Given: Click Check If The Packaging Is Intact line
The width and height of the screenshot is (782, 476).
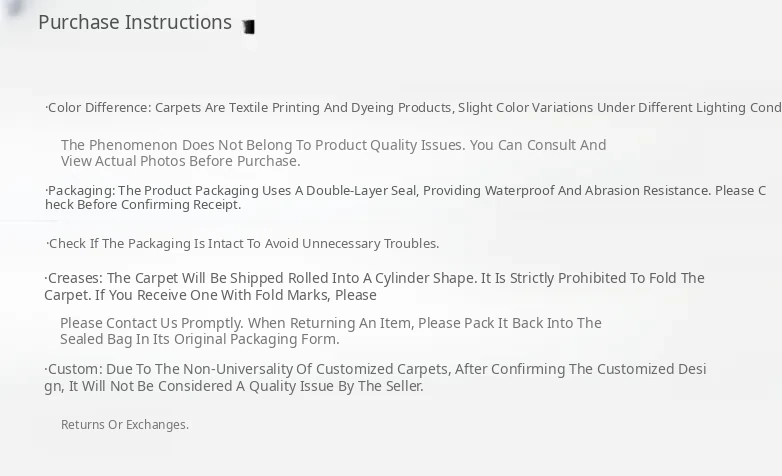Looking at the screenshot, I should 243,243.
